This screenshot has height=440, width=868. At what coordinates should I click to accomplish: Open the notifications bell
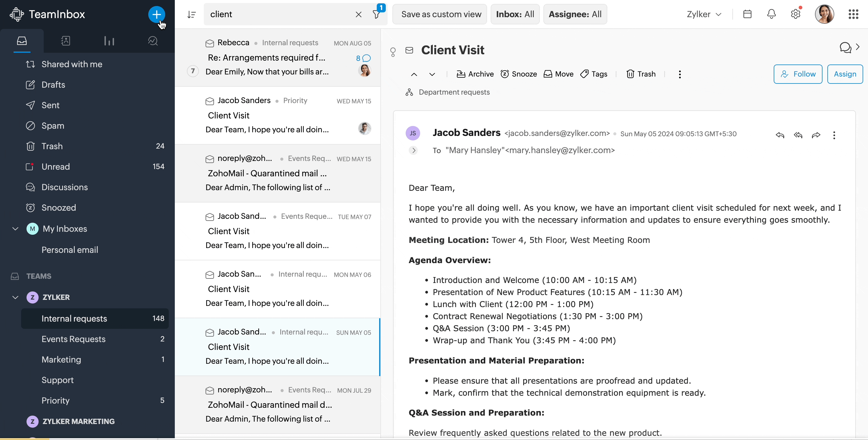click(x=771, y=14)
